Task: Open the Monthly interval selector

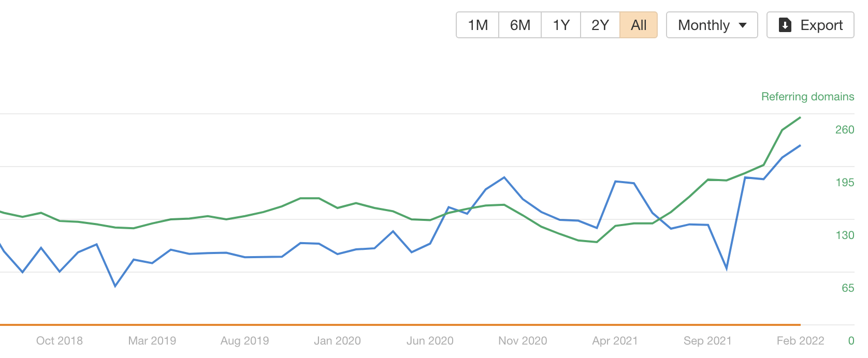Action: [712, 25]
